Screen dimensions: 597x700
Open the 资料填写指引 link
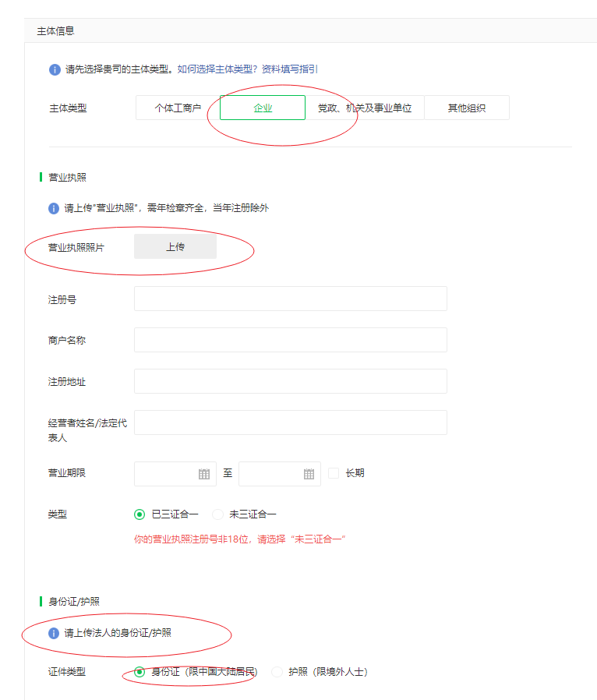point(289,69)
